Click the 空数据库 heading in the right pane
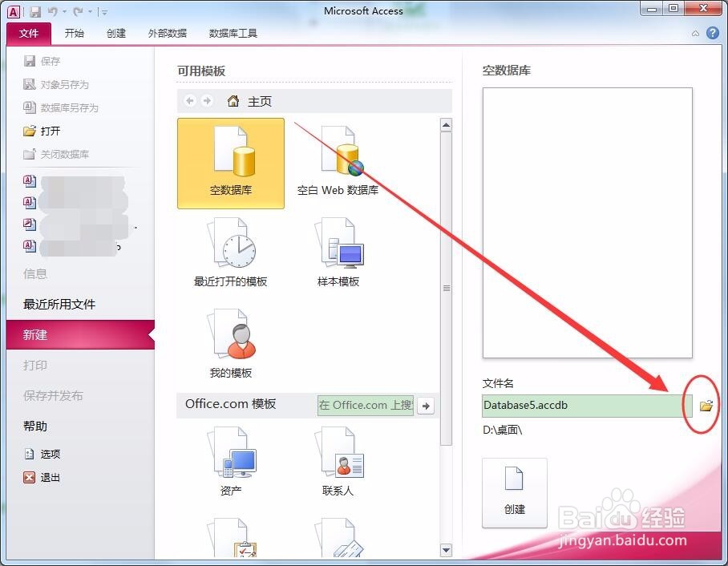Screen dimensions: 728x566 click(x=507, y=71)
